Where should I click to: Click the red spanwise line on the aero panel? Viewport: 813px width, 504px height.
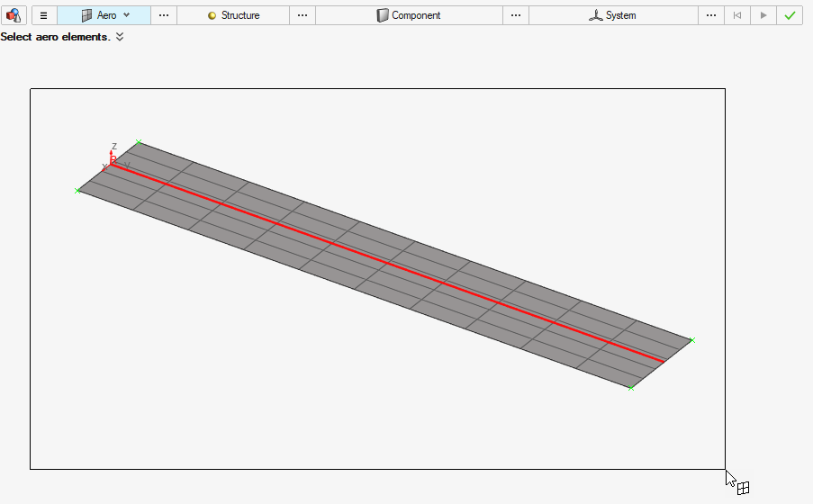point(387,263)
